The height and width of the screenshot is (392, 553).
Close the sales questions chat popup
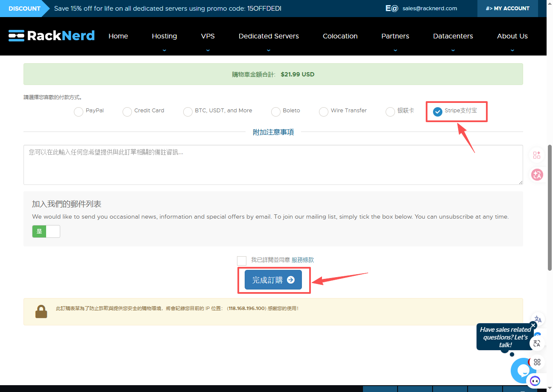tap(533, 325)
